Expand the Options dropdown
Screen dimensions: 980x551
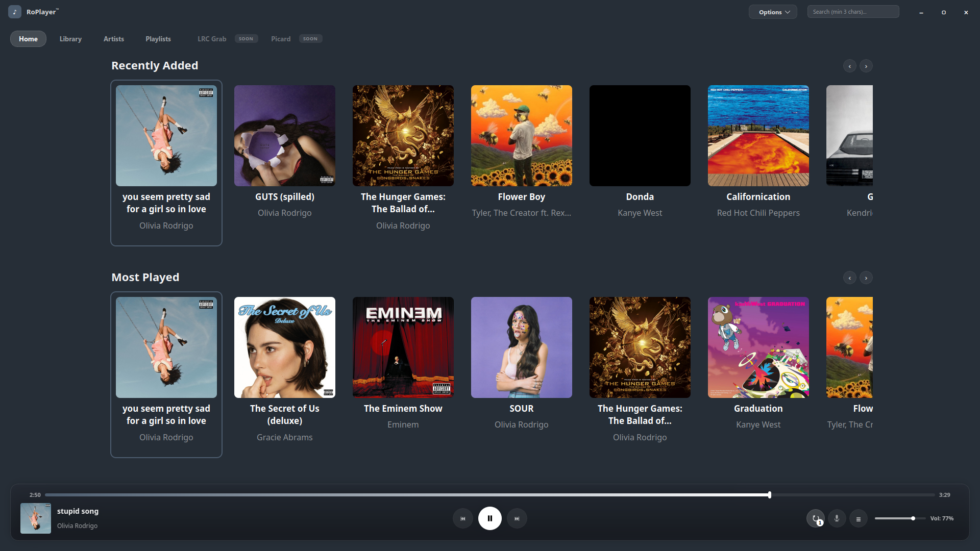pyautogui.click(x=773, y=12)
